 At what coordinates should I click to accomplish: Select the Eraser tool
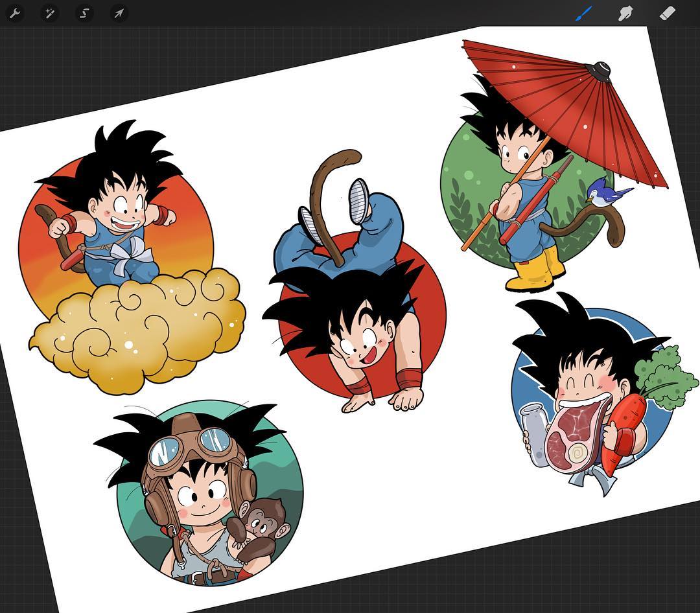[x=668, y=14]
